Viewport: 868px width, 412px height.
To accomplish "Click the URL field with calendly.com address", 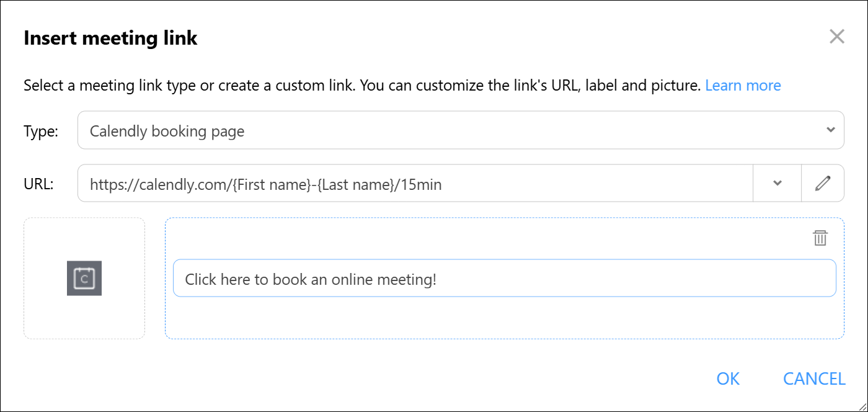I will coord(415,183).
